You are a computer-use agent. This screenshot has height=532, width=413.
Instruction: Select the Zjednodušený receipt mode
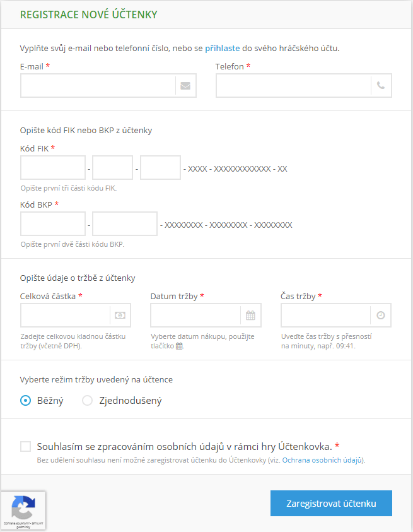click(88, 400)
